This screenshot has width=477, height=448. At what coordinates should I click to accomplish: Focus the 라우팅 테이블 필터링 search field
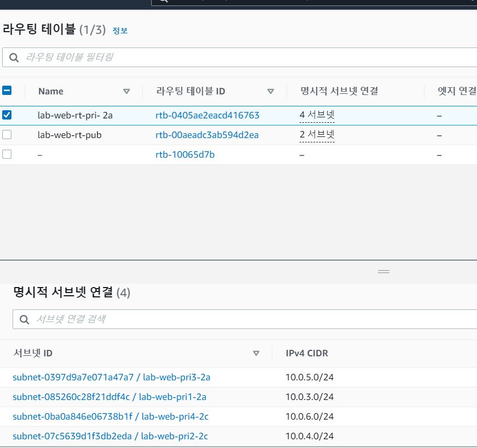click(x=240, y=57)
